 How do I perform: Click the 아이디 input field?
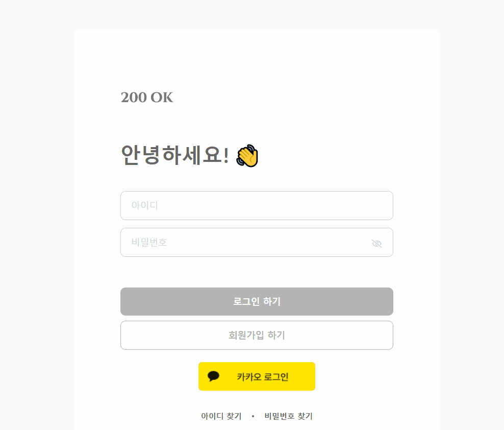coord(257,205)
